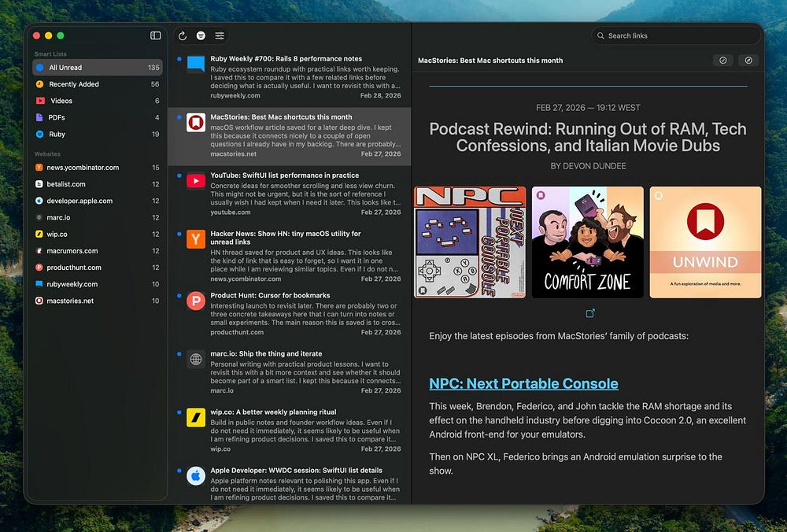The width and height of the screenshot is (787, 532).
Task: Toggle the unread filter icon in the toolbar
Action: pyautogui.click(x=201, y=35)
